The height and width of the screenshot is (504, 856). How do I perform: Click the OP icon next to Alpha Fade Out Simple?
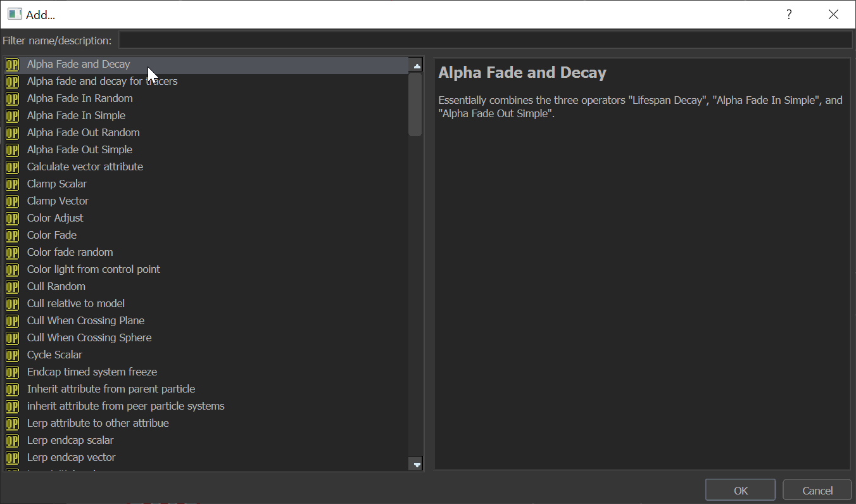click(x=12, y=150)
